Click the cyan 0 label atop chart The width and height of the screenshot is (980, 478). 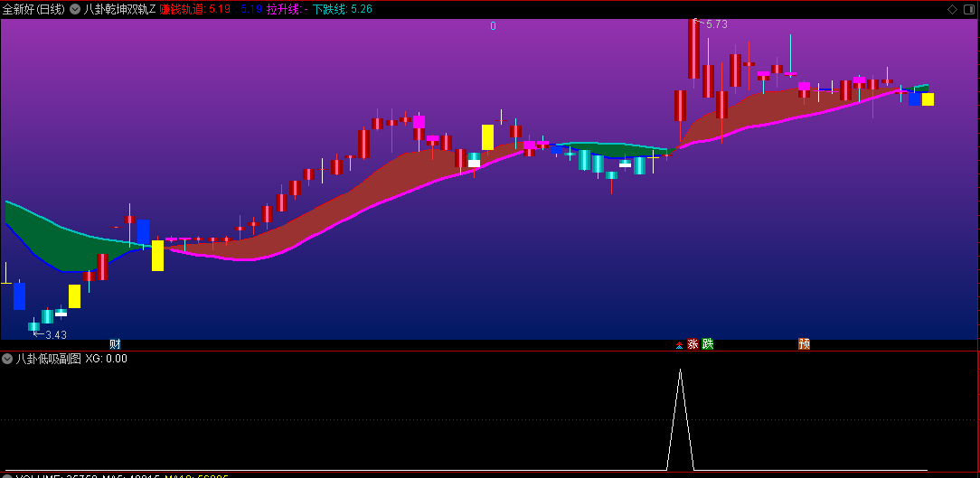[x=493, y=26]
